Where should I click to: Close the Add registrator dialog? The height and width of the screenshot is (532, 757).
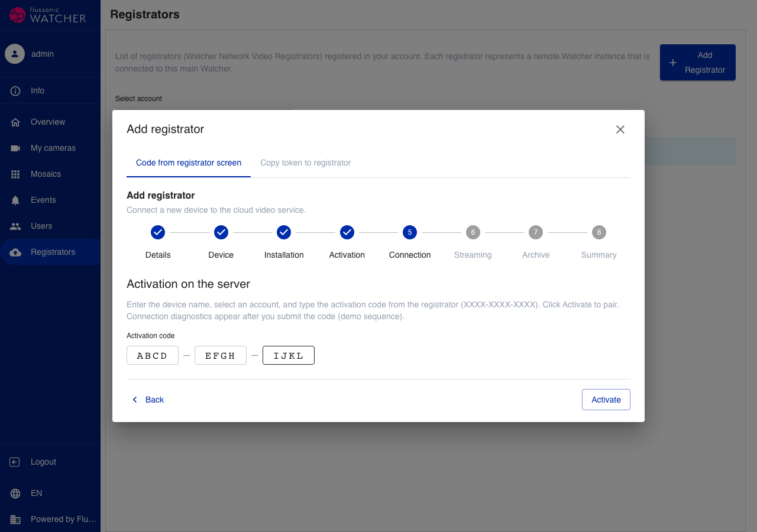coord(620,129)
